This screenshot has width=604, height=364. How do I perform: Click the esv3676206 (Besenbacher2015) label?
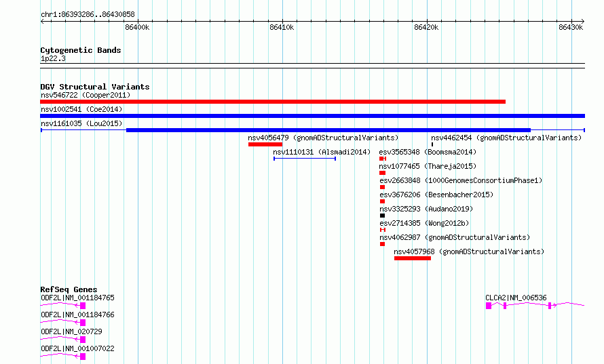(436, 195)
